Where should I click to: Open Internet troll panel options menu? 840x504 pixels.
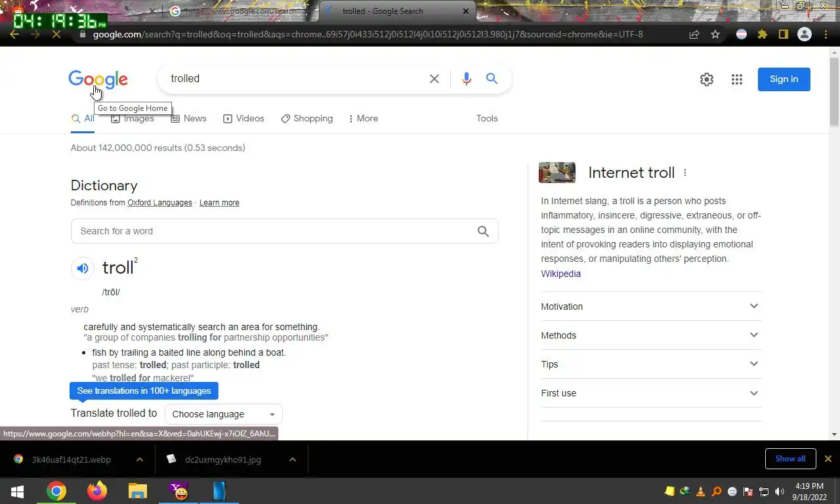pyautogui.click(x=685, y=173)
